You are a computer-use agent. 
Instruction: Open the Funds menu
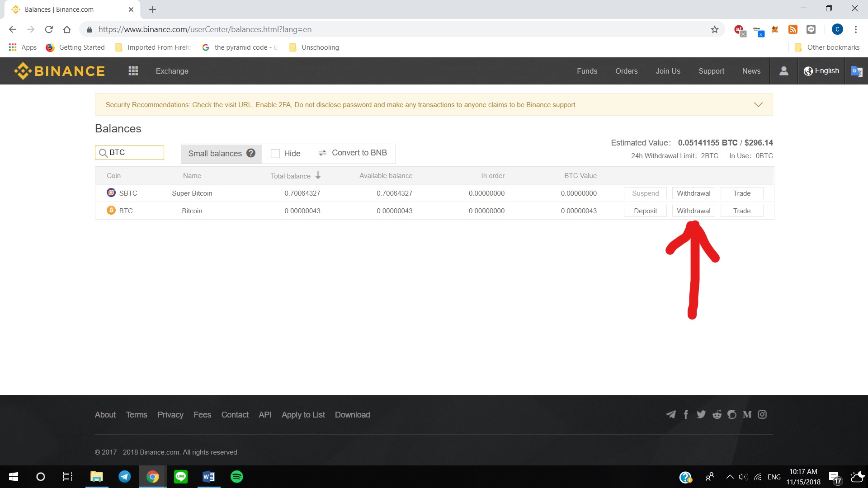[587, 71]
